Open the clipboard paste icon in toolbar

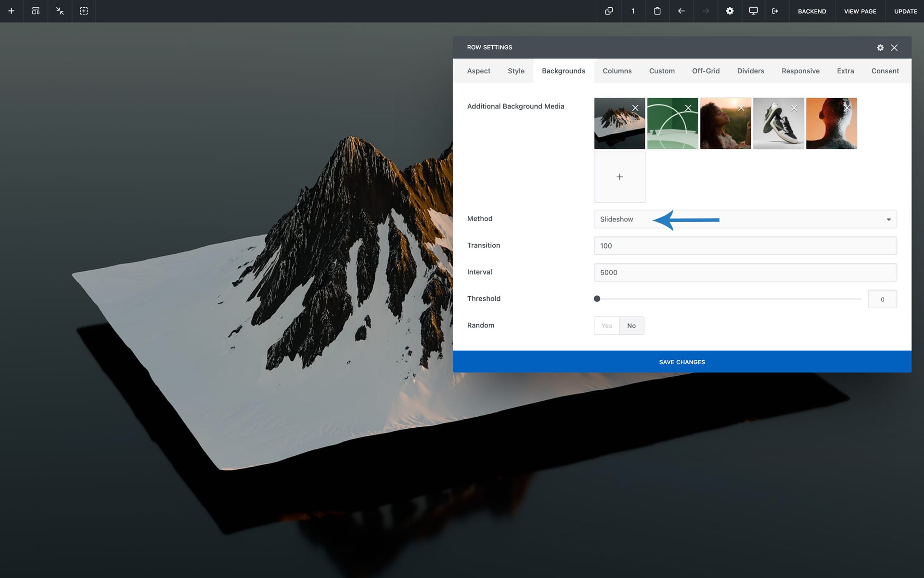pyautogui.click(x=657, y=11)
